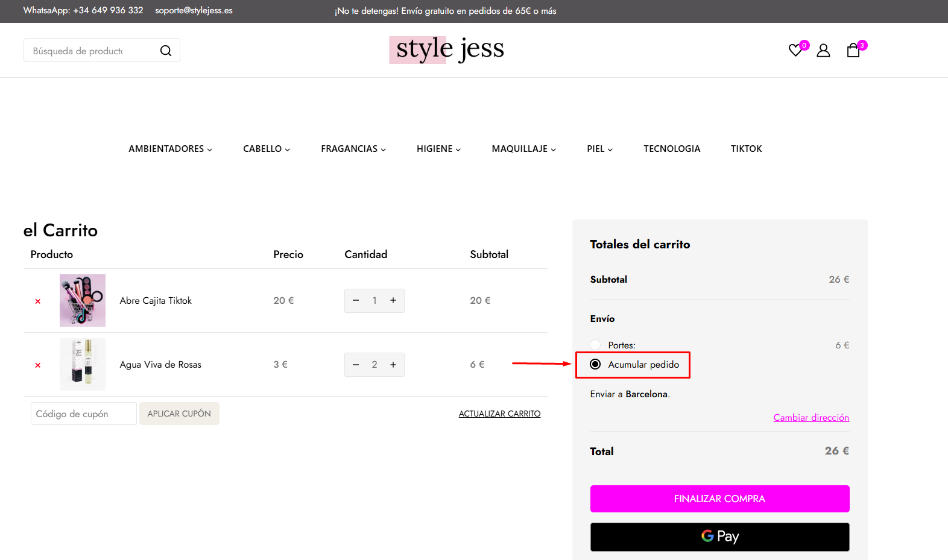
Task: Open the Abre Cajita Tiktok thumbnail
Action: (83, 300)
